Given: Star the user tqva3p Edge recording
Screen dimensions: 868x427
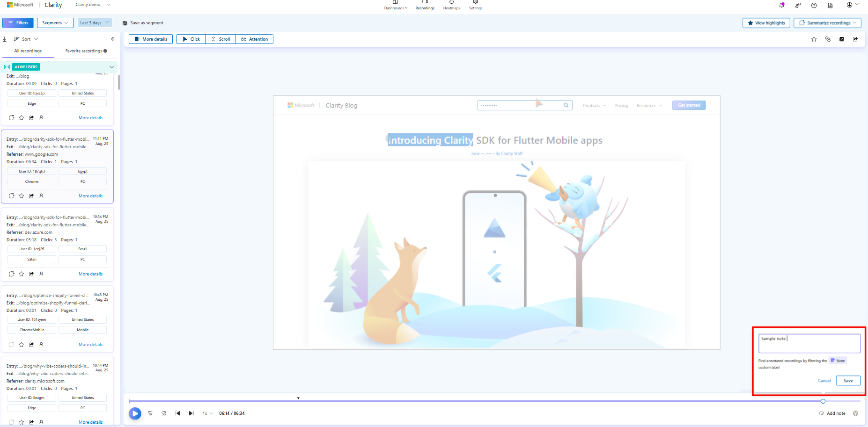Looking at the screenshot, I should tap(22, 118).
